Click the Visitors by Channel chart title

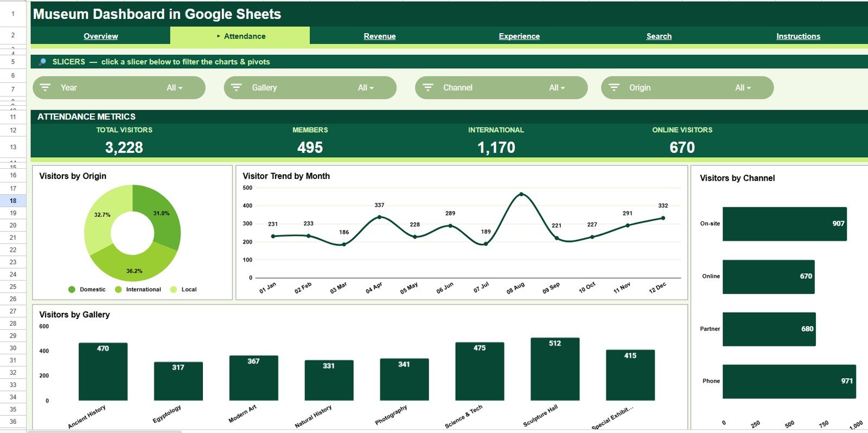[x=737, y=179]
